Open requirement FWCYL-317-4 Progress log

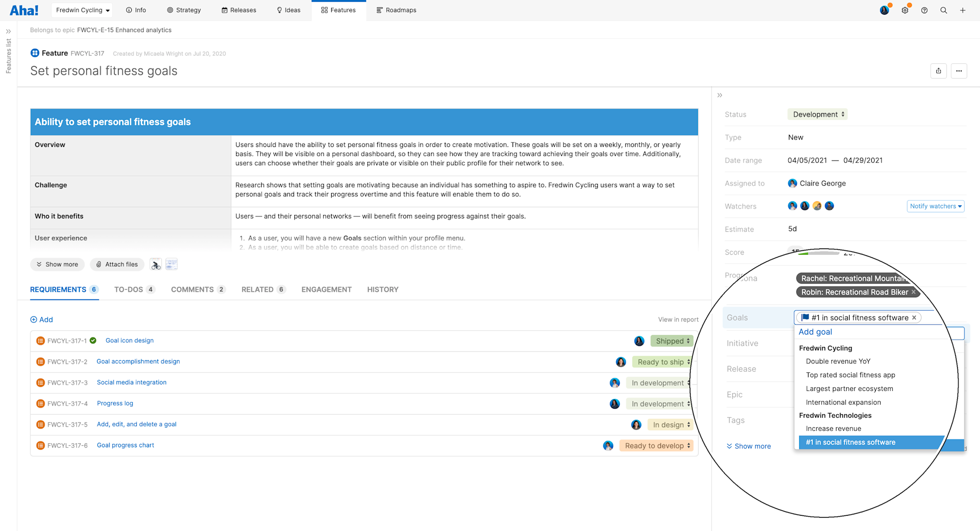tap(115, 403)
